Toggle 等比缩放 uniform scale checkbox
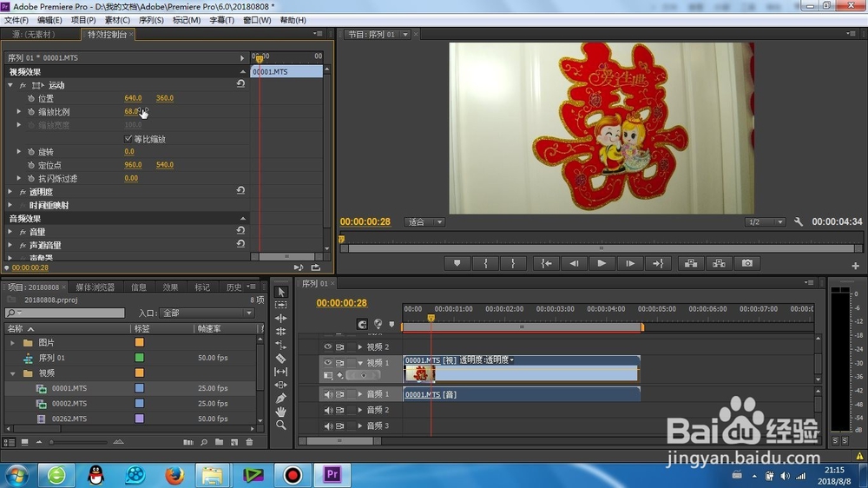Viewport: 868px width, 488px height. point(128,138)
